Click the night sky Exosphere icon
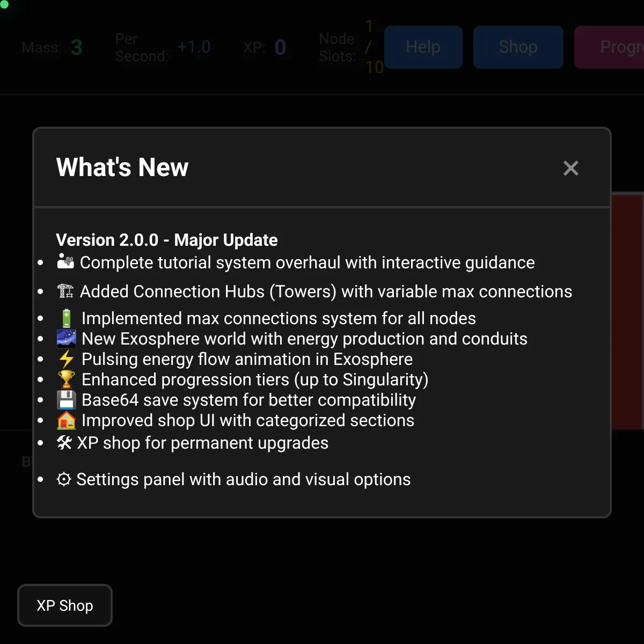The height and width of the screenshot is (644, 644). point(67,339)
